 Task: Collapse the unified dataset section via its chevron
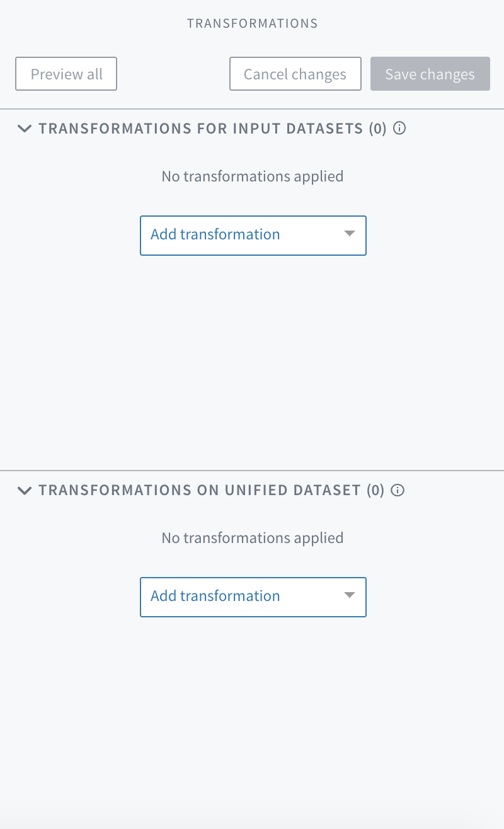25,490
